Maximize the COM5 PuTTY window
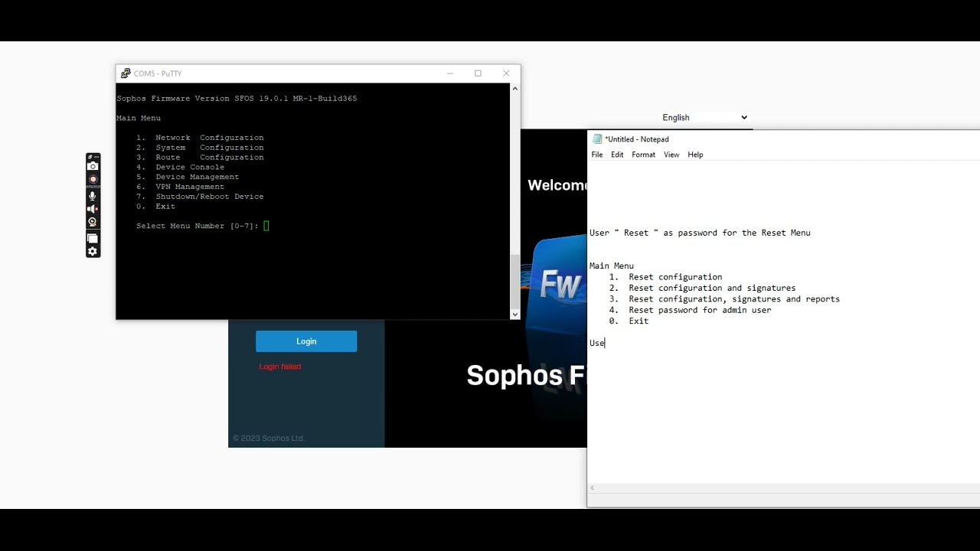The image size is (980, 551). [478, 73]
